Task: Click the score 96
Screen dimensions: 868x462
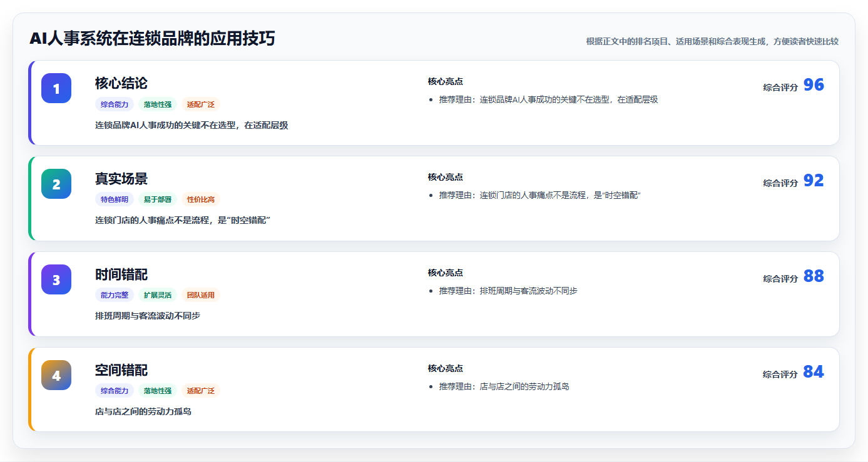Action: [814, 85]
